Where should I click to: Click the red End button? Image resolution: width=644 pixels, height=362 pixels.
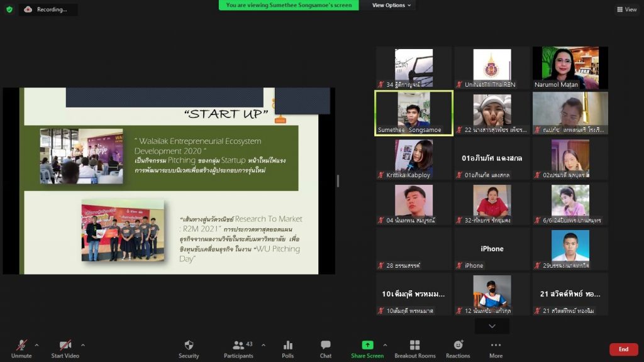tap(623, 349)
